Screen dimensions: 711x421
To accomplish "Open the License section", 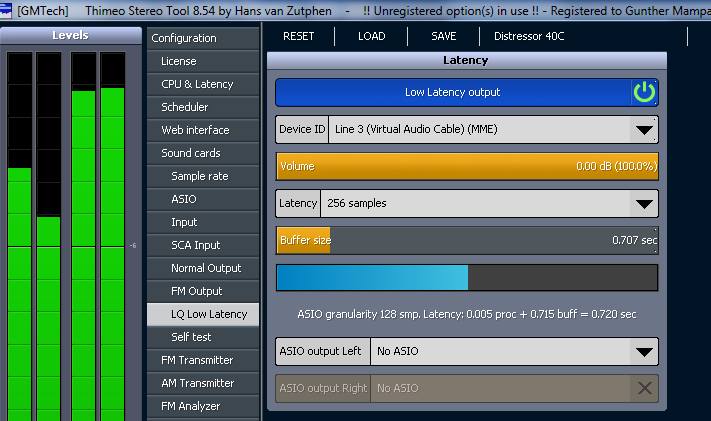I will [x=203, y=61].
